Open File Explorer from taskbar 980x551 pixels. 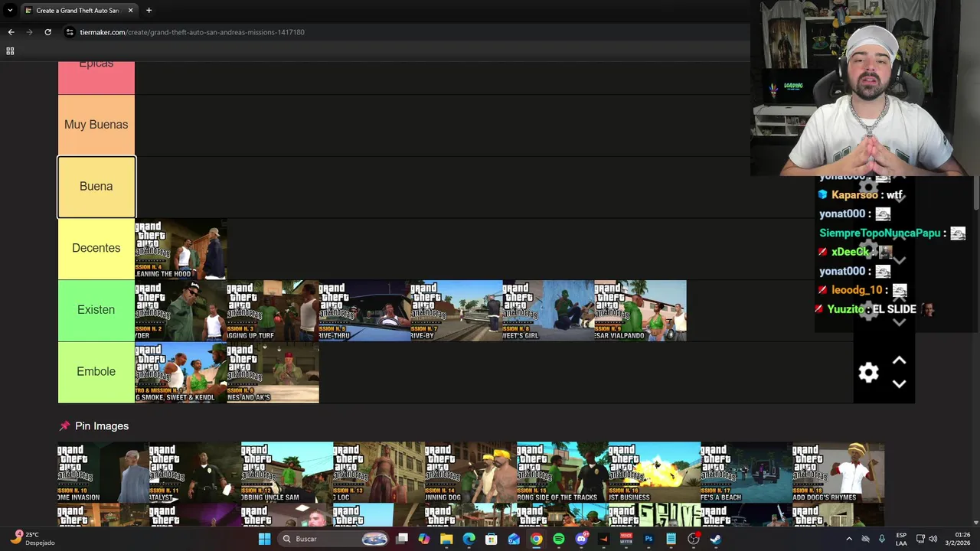pos(446,539)
